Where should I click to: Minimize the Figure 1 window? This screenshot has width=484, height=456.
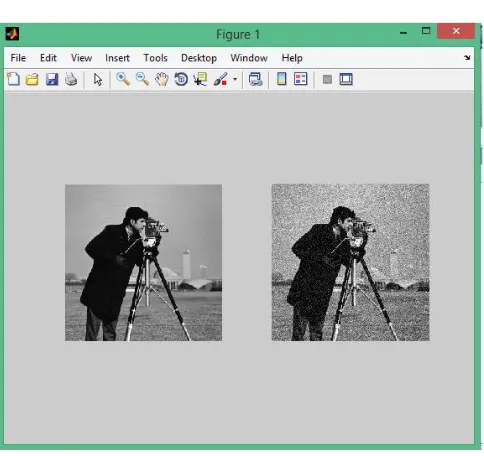(403, 33)
